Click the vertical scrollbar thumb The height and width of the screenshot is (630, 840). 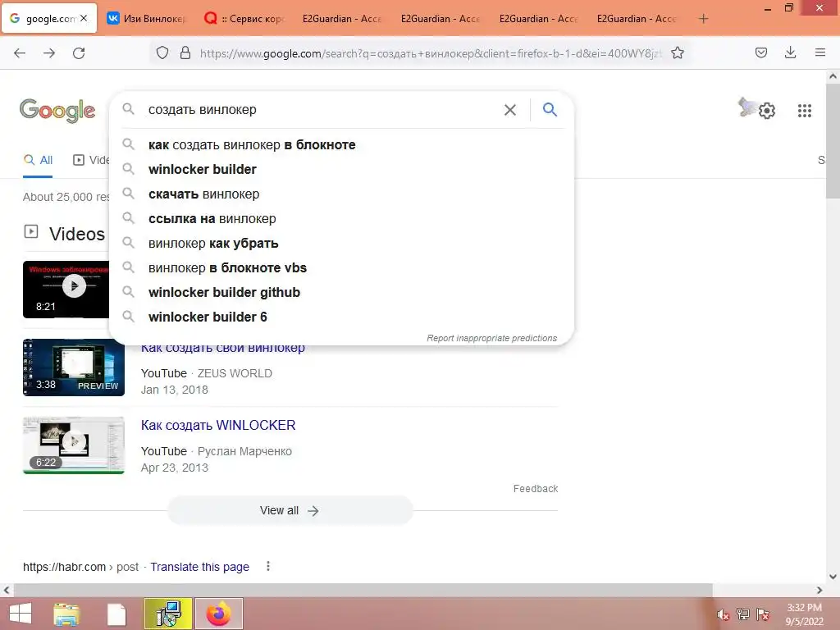point(833,140)
